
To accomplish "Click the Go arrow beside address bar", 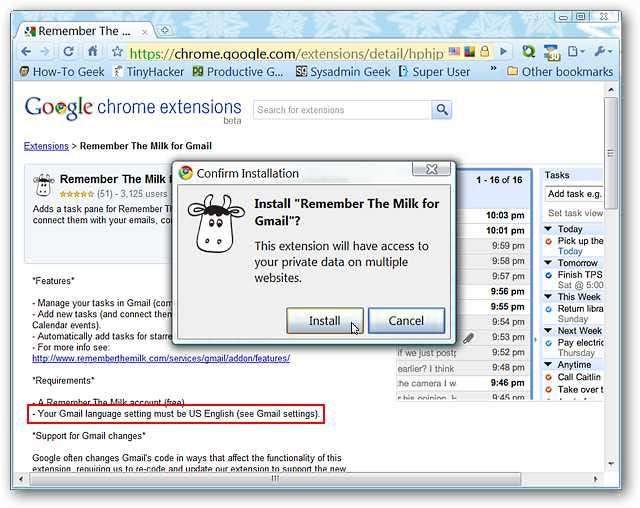I will click(x=504, y=51).
